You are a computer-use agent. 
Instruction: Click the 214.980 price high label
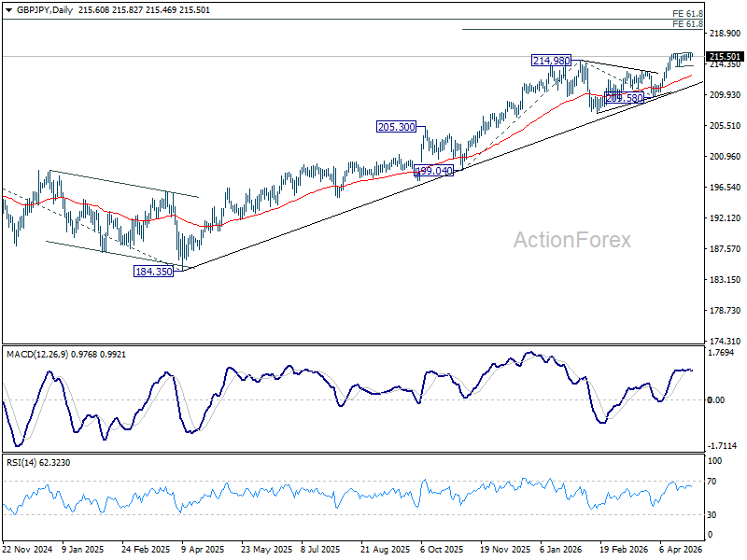tap(551, 60)
